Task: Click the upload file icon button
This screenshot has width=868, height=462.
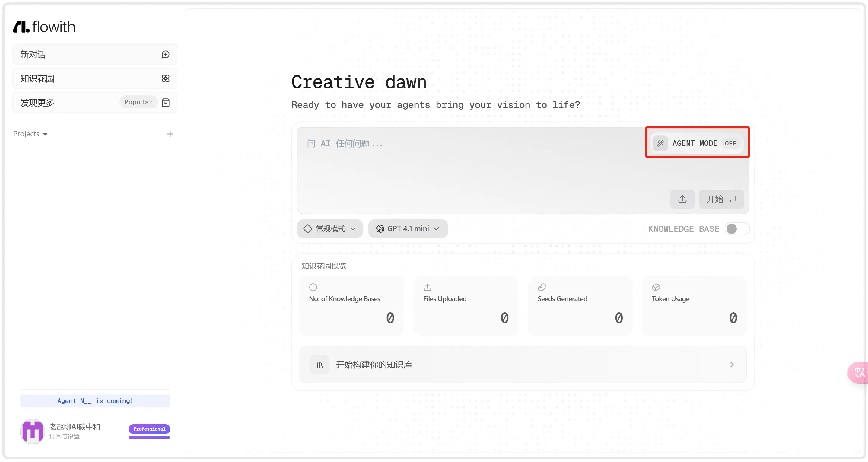Action: [x=682, y=199]
